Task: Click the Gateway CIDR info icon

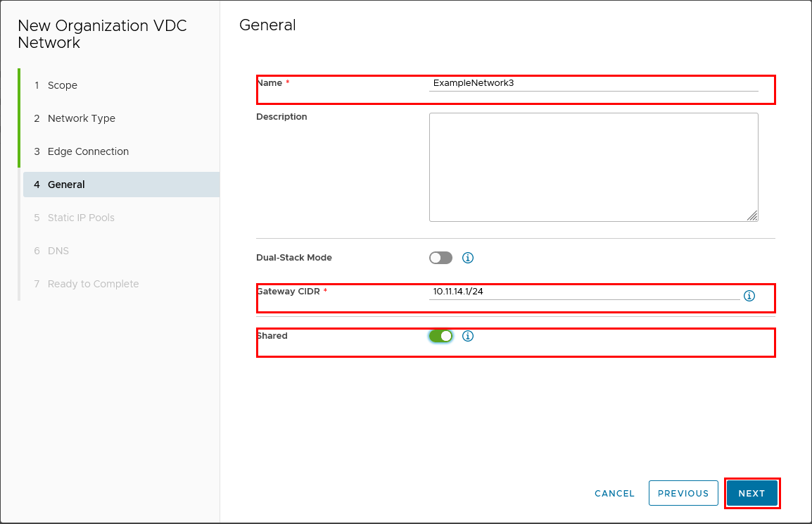Action: [749, 296]
